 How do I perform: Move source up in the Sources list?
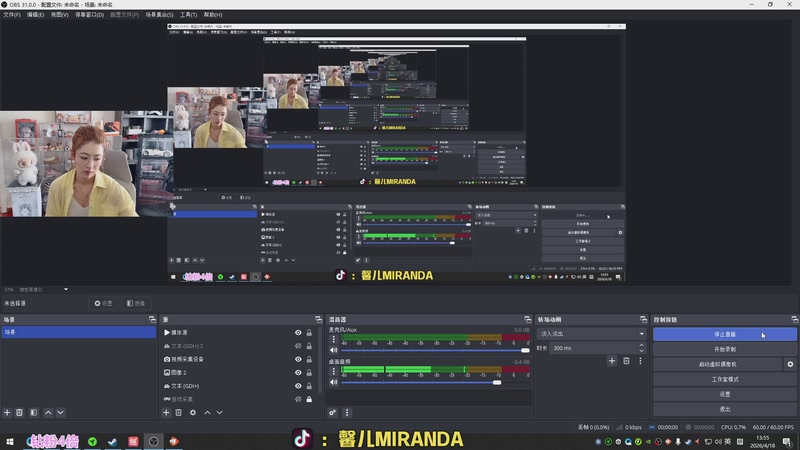point(207,412)
